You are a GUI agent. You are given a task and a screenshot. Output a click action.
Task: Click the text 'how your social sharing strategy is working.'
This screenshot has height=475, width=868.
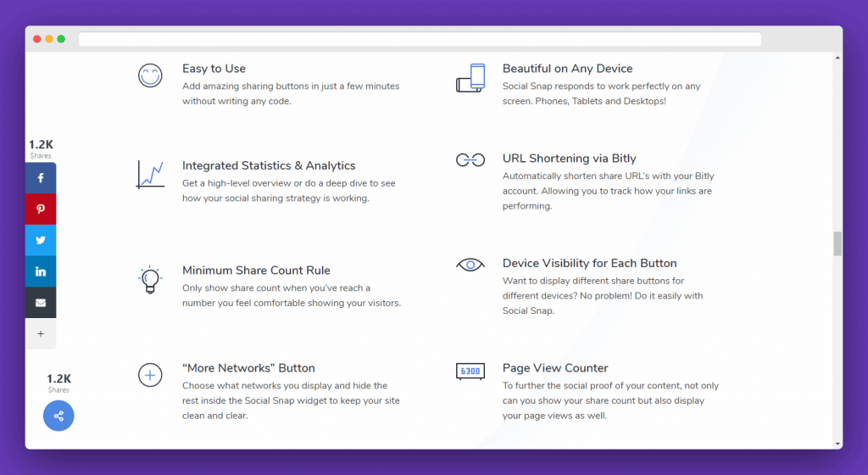click(x=275, y=198)
